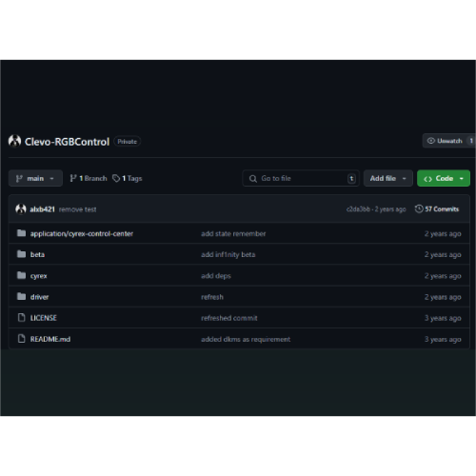Click the README.md file icon

(x=21, y=339)
